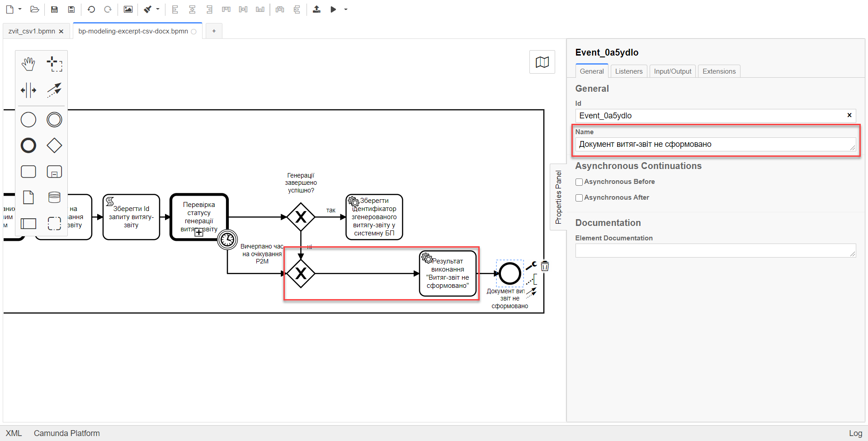This screenshot has width=868, height=441.
Task: Switch to the zvit_csv1.bpmn tab
Action: 32,31
